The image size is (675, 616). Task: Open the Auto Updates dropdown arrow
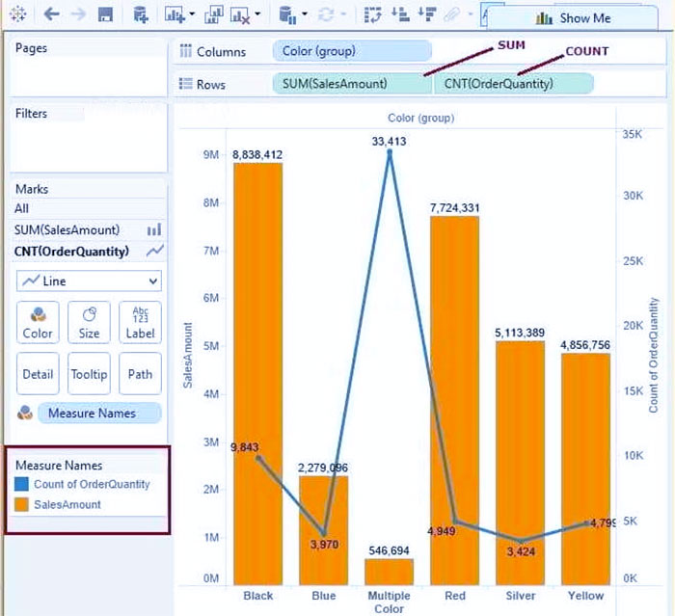click(305, 13)
